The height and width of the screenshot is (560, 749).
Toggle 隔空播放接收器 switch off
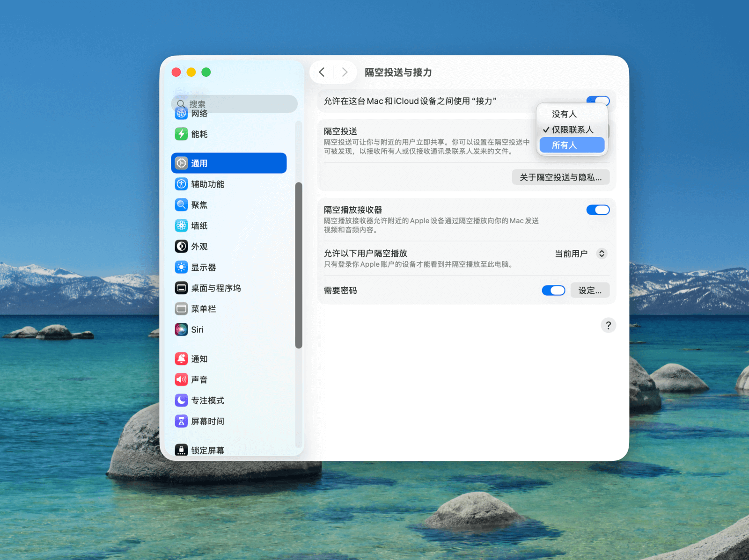click(598, 210)
